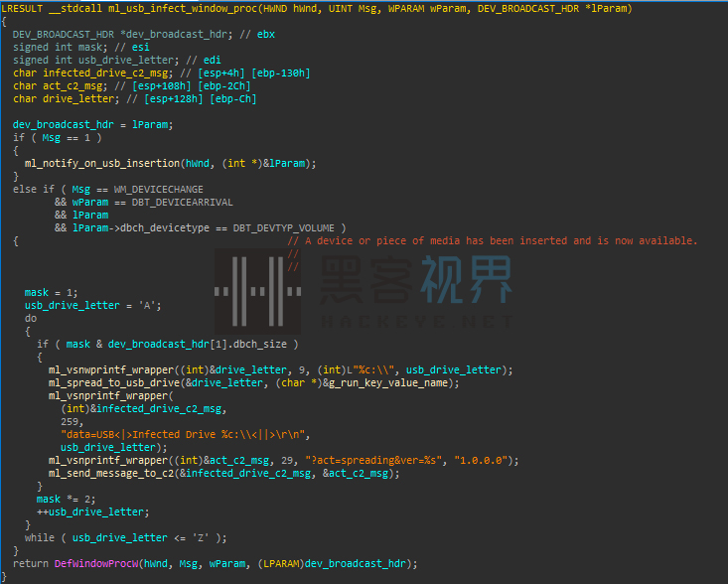Click the L"%c:\\" format string

373,370
